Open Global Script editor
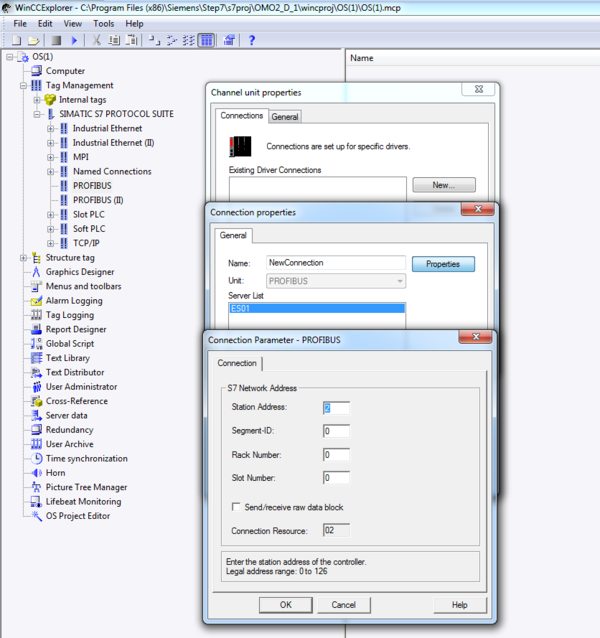 (x=69, y=343)
